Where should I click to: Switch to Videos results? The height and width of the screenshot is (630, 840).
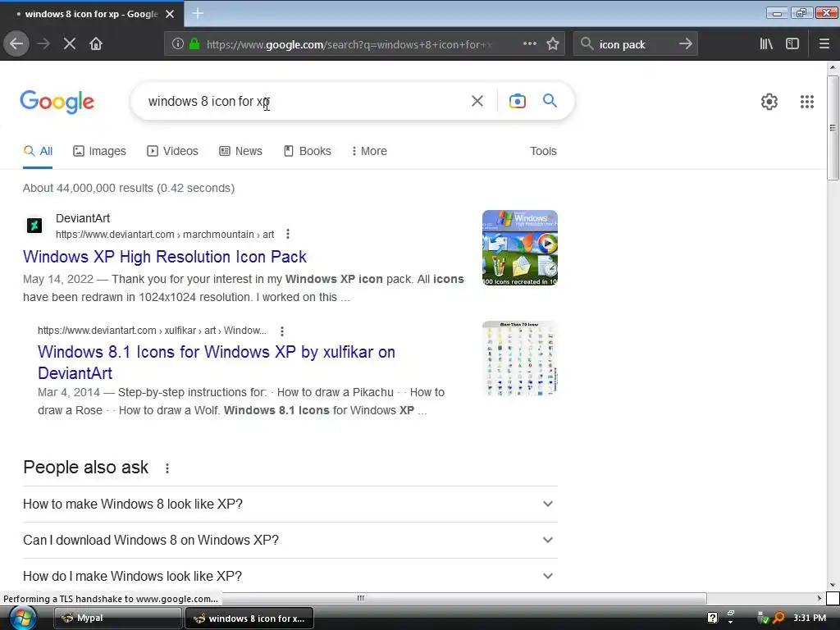172,151
